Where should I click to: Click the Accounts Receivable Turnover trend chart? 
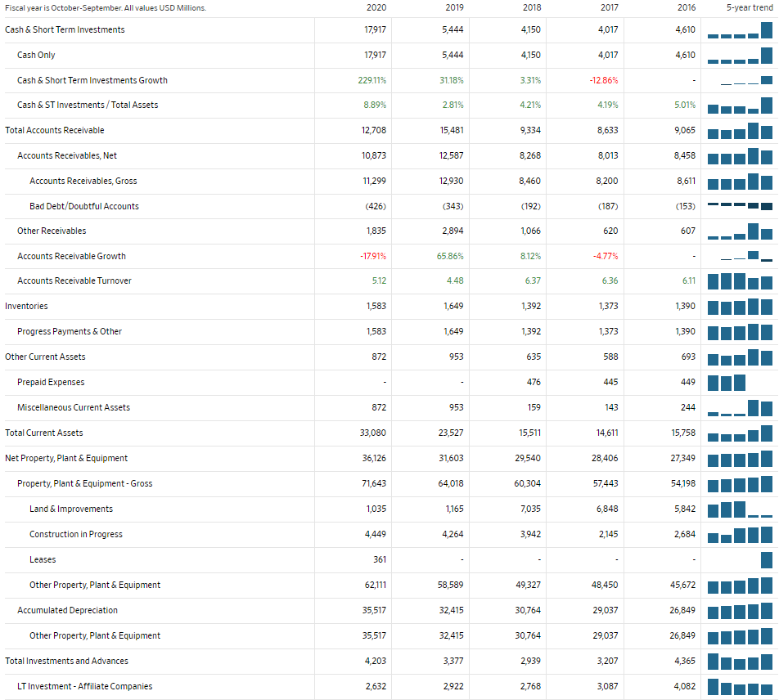click(740, 281)
